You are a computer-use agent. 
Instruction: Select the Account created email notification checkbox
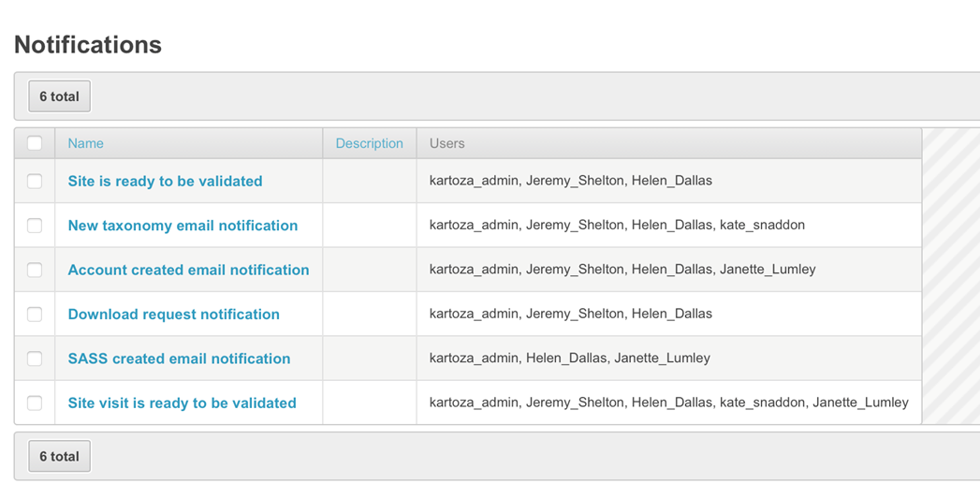pos(35,270)
